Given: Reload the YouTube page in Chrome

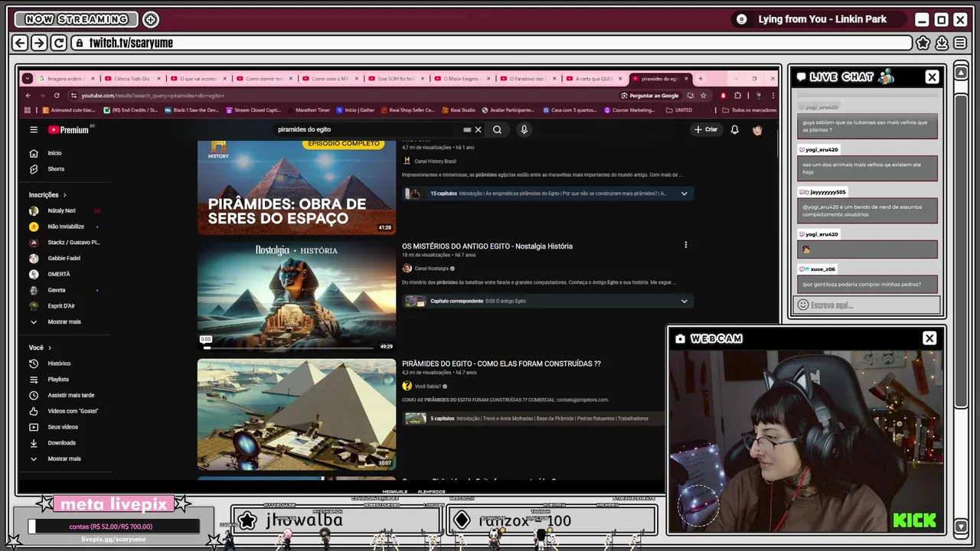Looking at the screenshot, I should [x=57, y=96].
